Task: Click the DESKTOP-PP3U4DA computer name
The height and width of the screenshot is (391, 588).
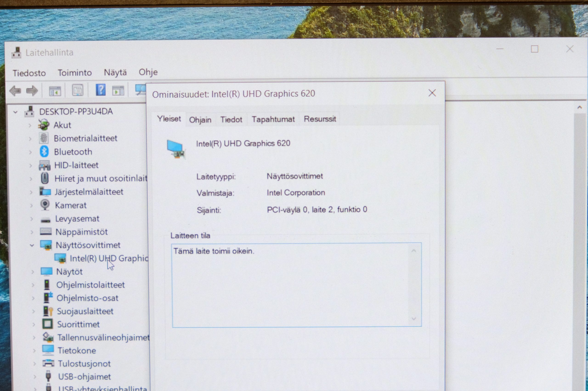Action: pyautogui.click(x=76, y=111)
